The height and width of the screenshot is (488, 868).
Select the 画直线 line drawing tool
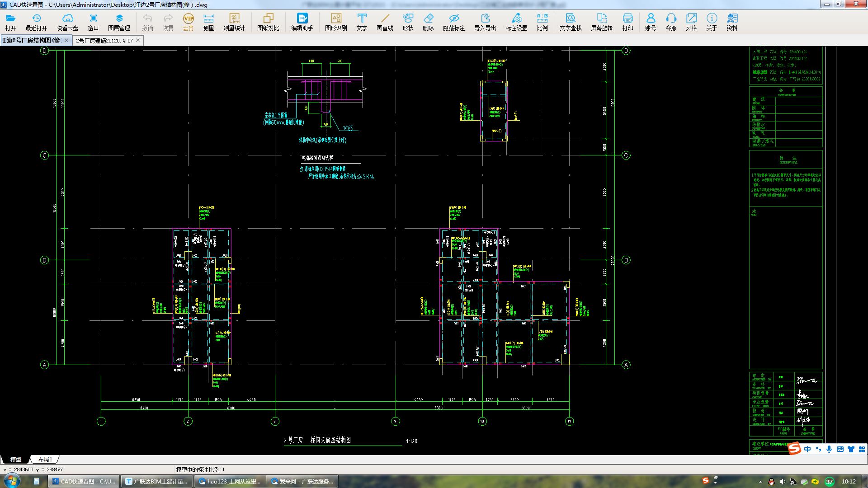point(385,22)
